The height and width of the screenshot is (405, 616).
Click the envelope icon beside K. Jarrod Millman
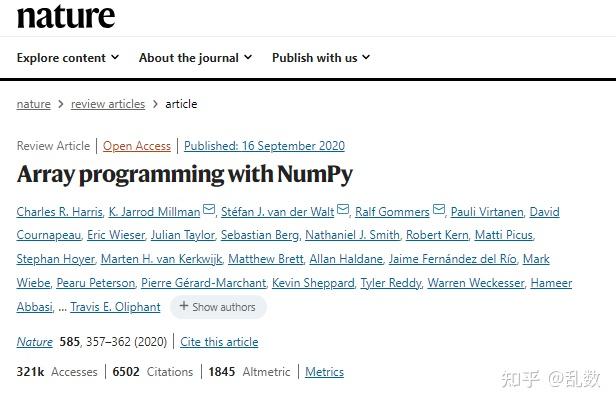pyautogui.click(x=209, y=209)
